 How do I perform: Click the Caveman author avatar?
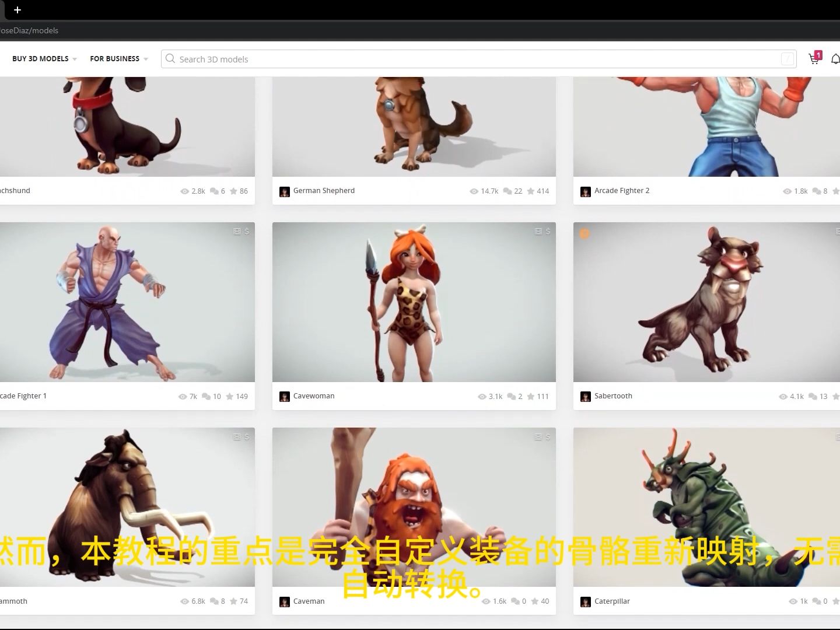(285, 602)
